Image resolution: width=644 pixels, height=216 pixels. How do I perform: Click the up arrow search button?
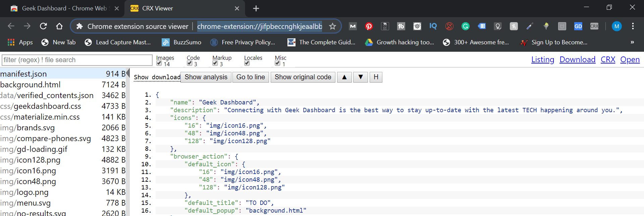tap(344, 77)
